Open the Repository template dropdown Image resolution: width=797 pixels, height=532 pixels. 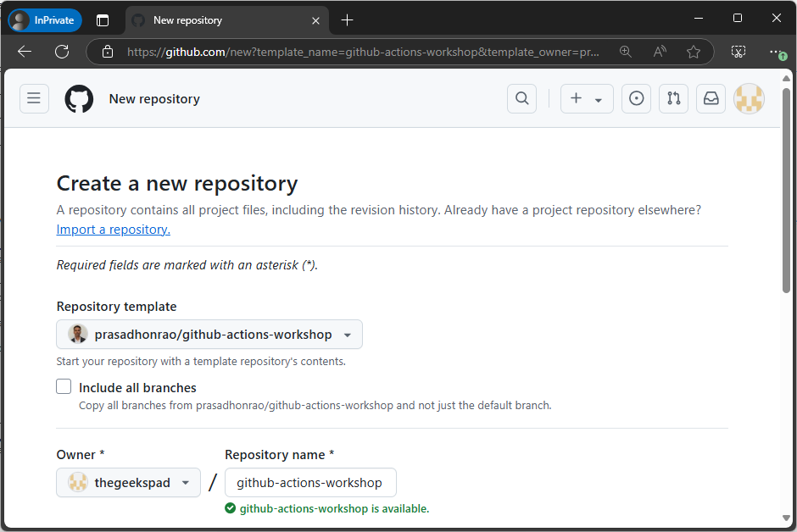209,335
